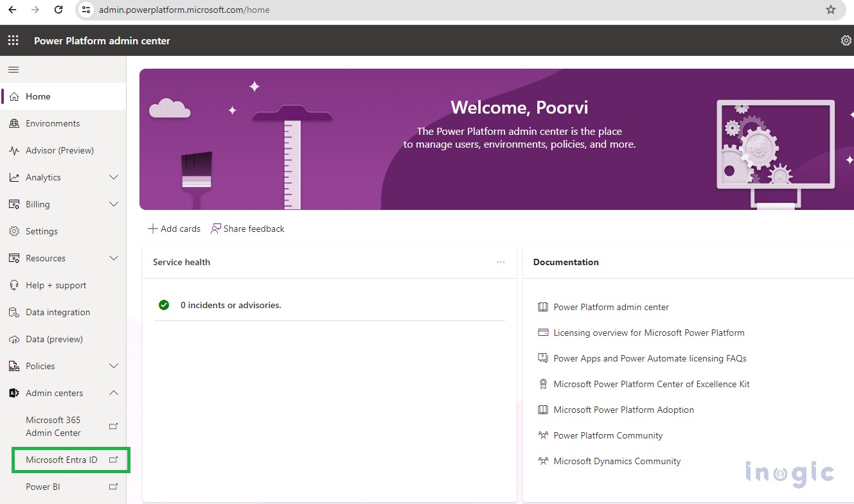Image resolution: width=854 pixels, height=504 pixels.
Task: Open Power BI admin center
Action: [43, 487]
